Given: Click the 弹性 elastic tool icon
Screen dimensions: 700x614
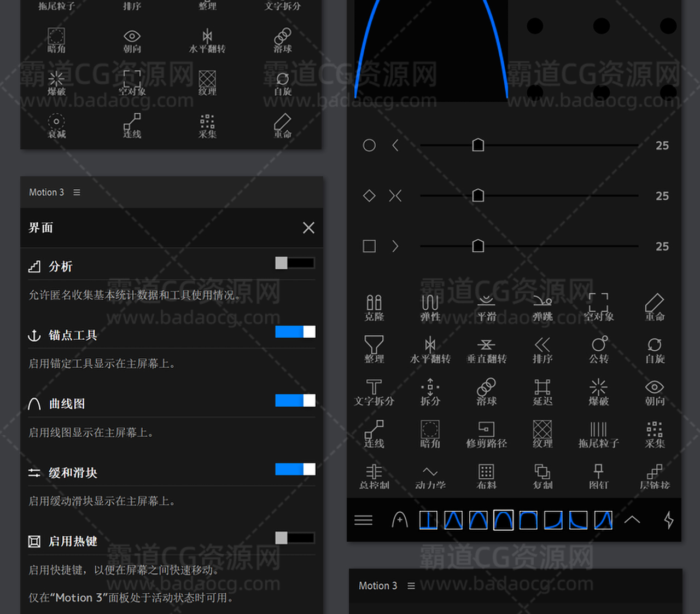Looking at the screenshot, I should pyautogui.click(x=430, y=307).
